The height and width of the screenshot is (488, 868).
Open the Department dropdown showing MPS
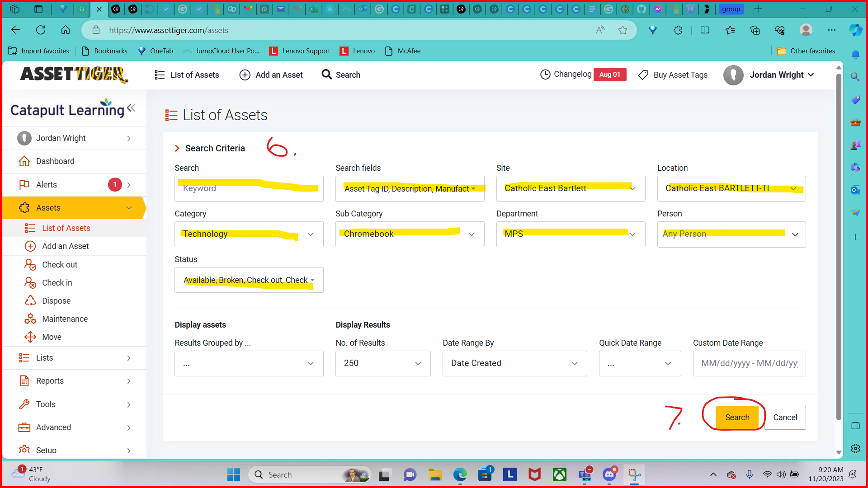point(571,235)
